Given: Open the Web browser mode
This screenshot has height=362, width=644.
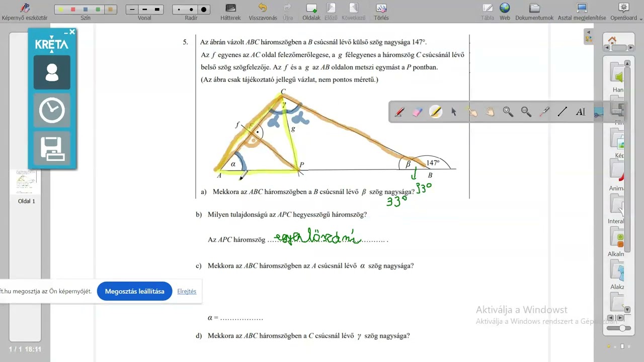Looking at the screenshot, I should 505,12.
